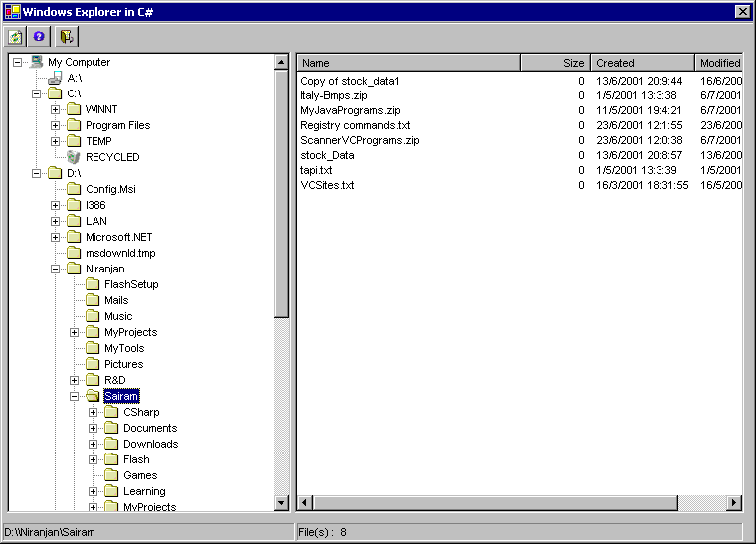756x544 pixels.
Task: Click the Program Files folder icon
Action: point(74,125)
